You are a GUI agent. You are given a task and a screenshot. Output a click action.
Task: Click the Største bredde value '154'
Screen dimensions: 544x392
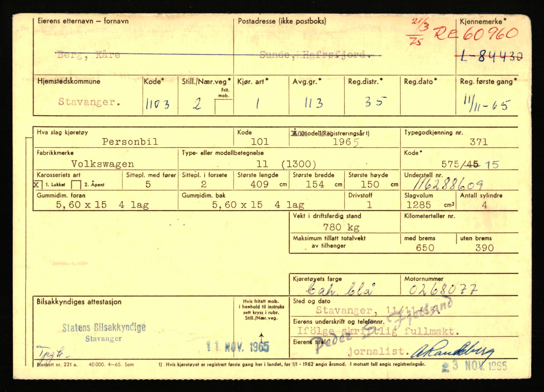click(315, 184)
